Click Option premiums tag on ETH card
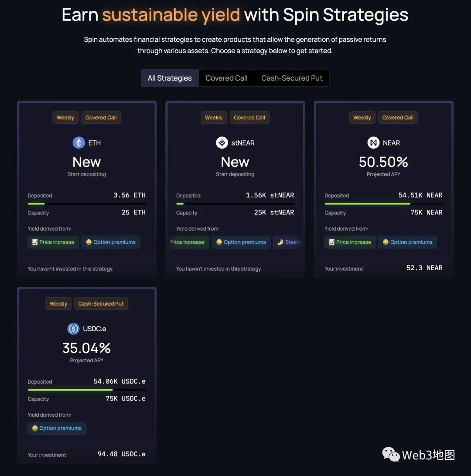This screenshot has width=471, height=476. pyautogui.click(x=111, y=242)
